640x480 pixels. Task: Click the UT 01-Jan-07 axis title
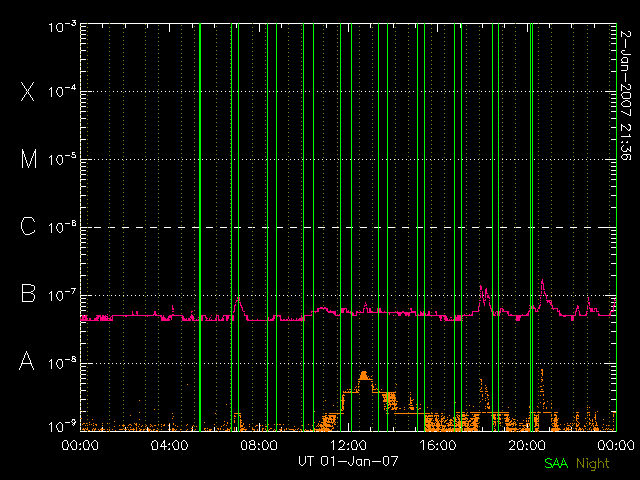pos(348,461)
